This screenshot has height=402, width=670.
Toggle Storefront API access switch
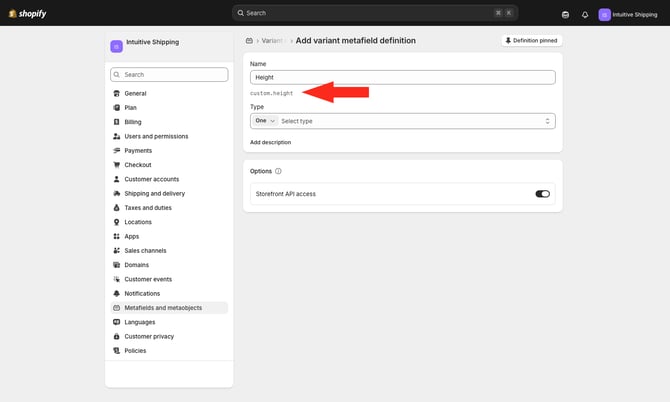(542, 194)
